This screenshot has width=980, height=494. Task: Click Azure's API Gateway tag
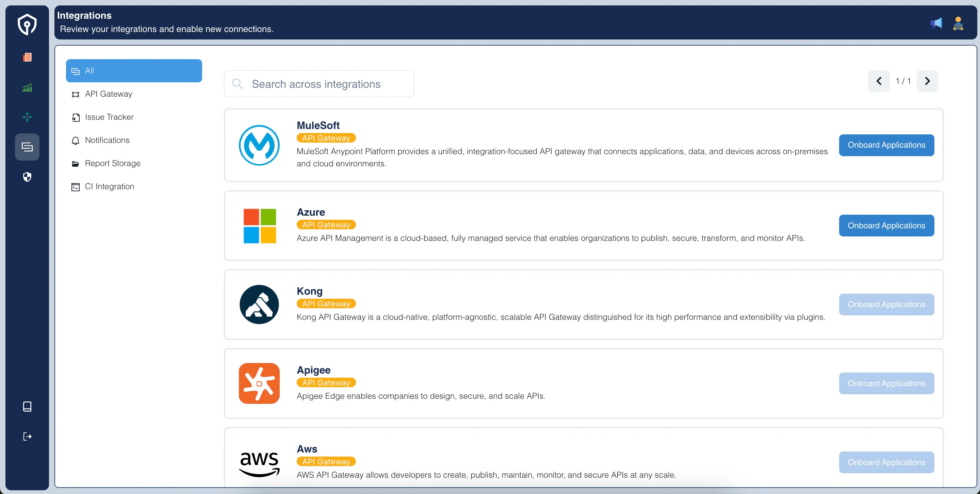326,225
